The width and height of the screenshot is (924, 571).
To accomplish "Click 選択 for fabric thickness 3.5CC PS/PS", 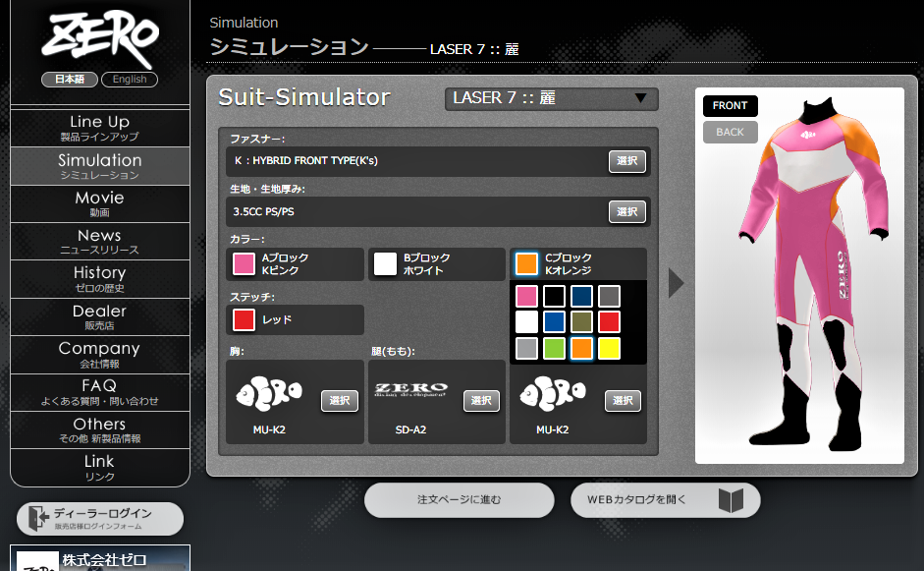I will point(627,211).
